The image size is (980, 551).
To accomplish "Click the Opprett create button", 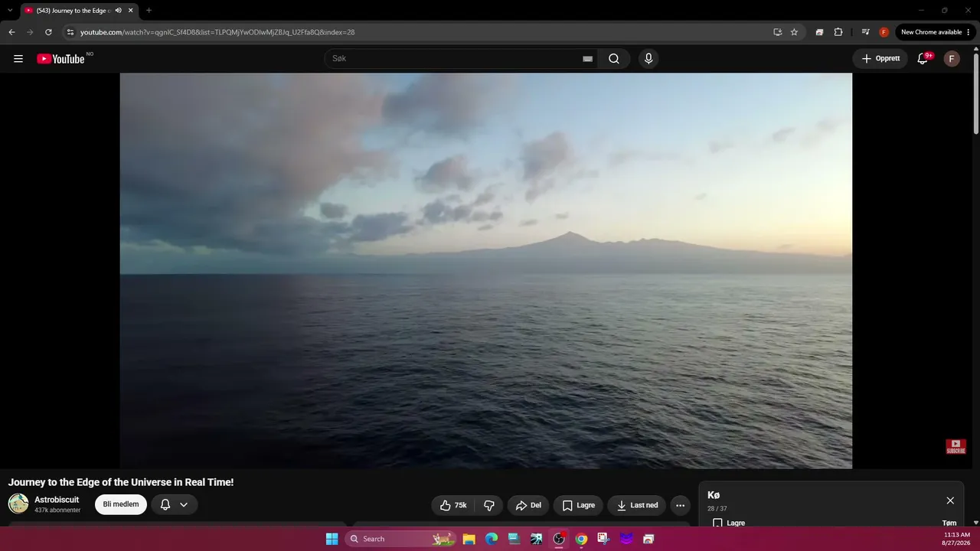I will [x=880, y=59].
